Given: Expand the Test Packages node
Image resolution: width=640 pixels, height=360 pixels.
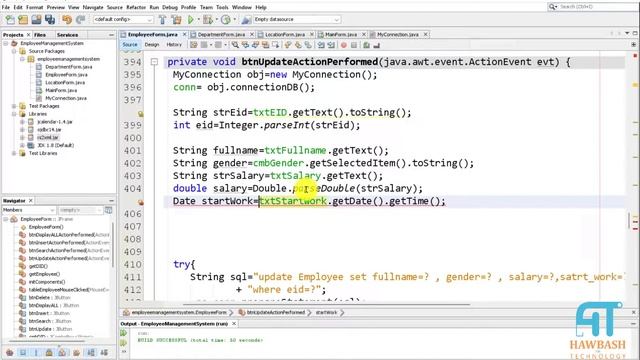Looking at the screenshot, I should pyautogui.click(x=14, y=106).
